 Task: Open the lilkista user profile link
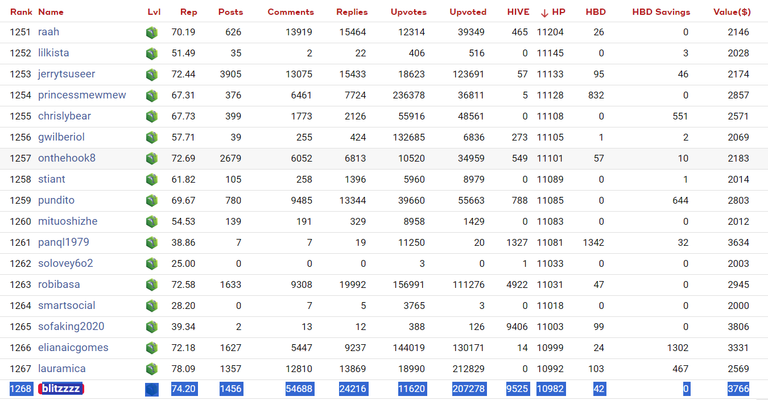[53, 53]
